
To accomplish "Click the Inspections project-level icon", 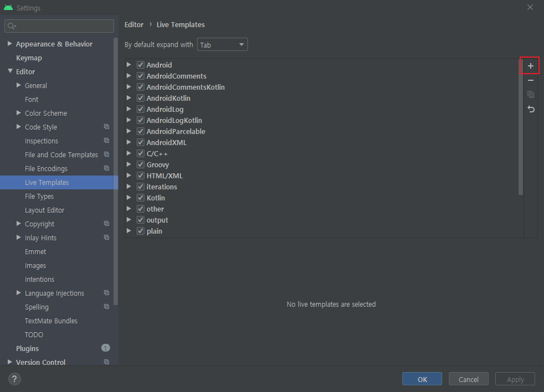I will [x=106, y=141].
